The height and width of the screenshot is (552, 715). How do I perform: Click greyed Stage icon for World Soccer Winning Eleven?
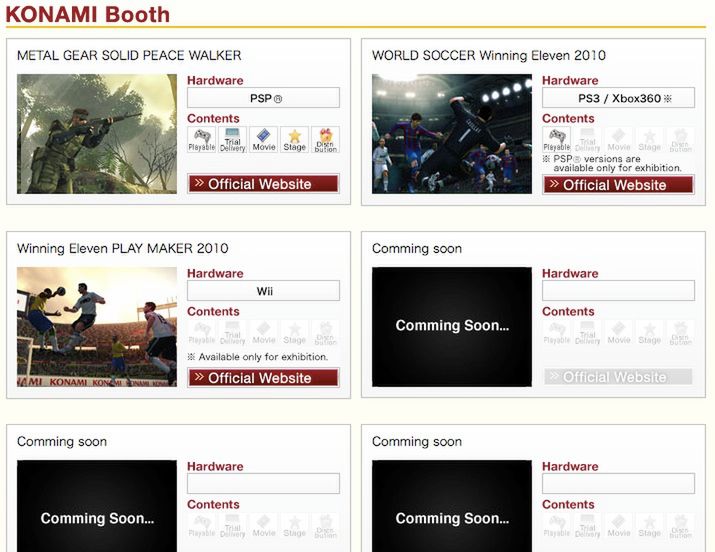pyautogui.click(x=650, y=140)
